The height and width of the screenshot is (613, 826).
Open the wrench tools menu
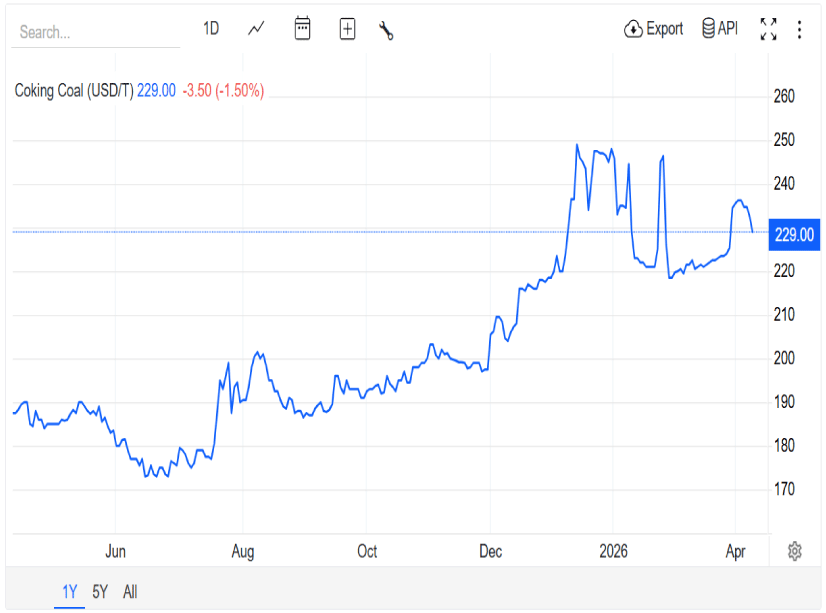386,30
